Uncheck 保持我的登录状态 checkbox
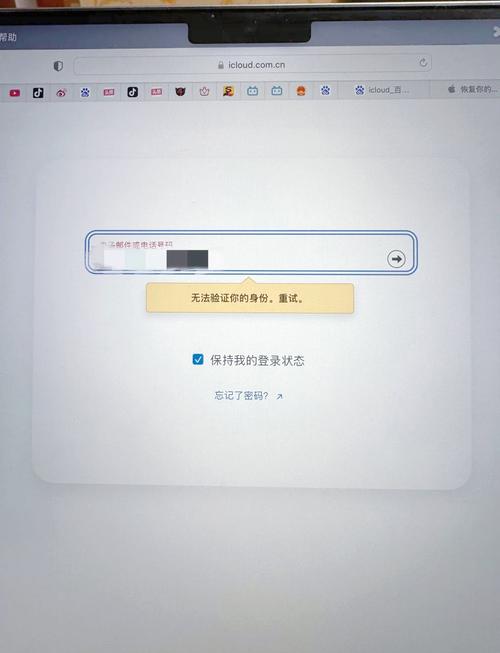The width and height of the screenshot is (500, 653). 198,359
